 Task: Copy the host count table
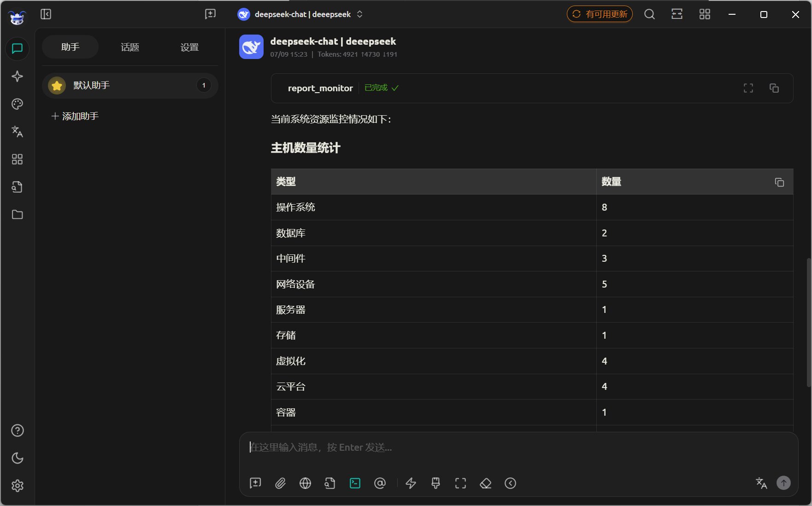click(x=779, y=182)
